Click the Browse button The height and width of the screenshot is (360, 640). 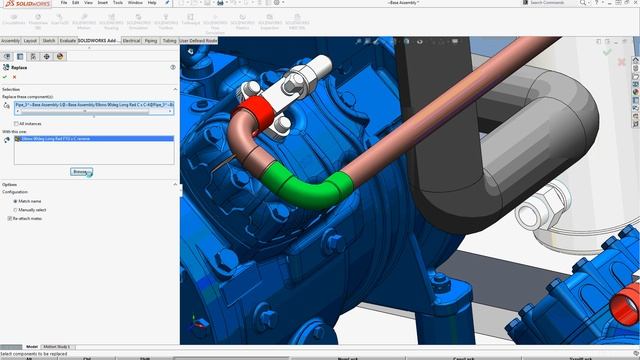[81, 172]
